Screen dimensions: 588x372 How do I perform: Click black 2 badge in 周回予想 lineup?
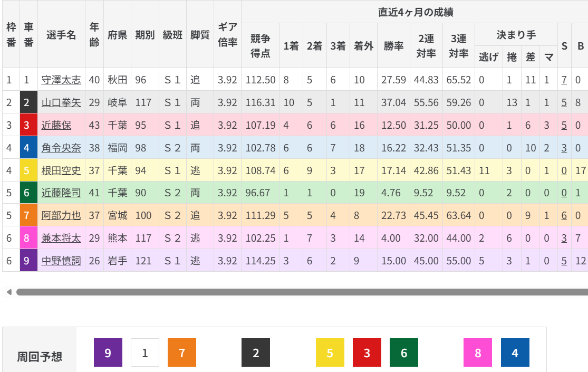256,352
